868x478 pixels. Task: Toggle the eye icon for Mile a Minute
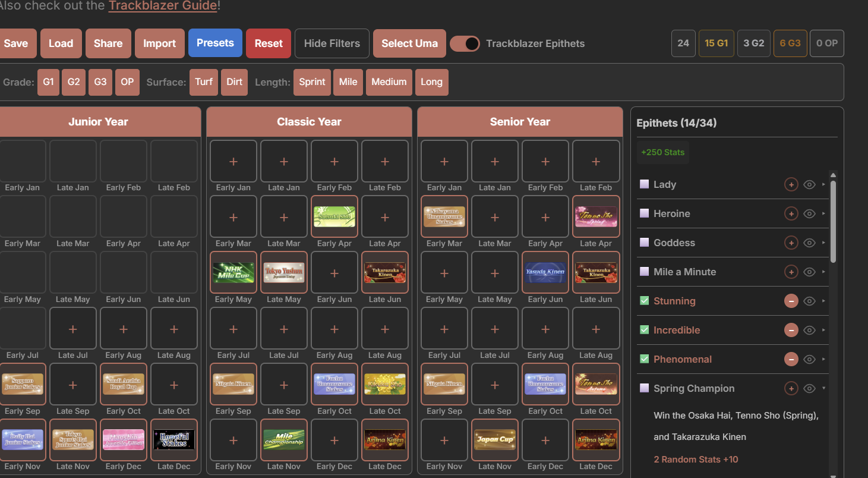pos(809,272)
